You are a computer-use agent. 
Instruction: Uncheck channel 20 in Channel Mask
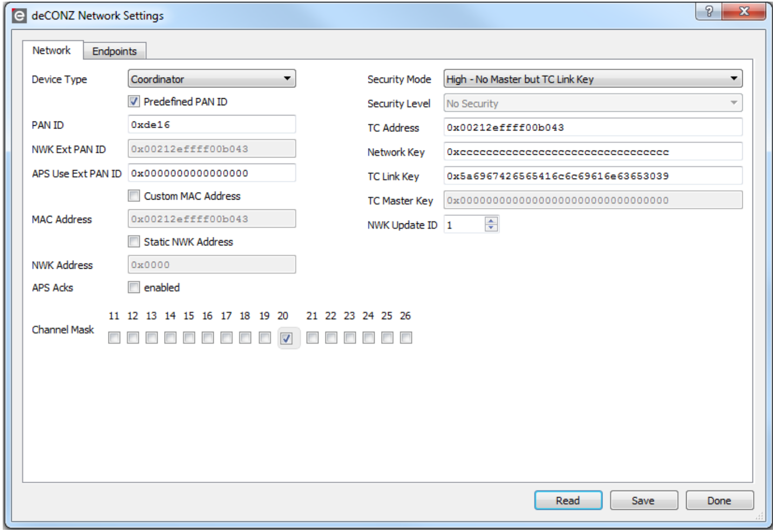(x=286, y=338)
